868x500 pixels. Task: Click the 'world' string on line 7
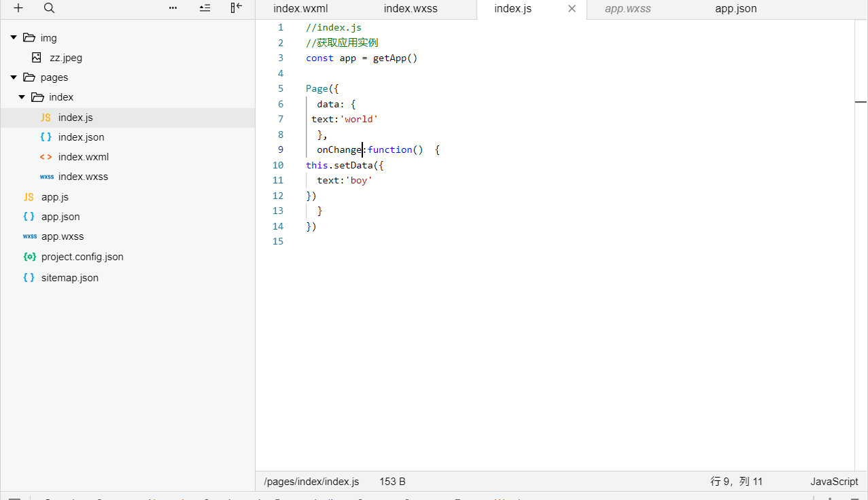pyautogui.click(x=359, y=119)
